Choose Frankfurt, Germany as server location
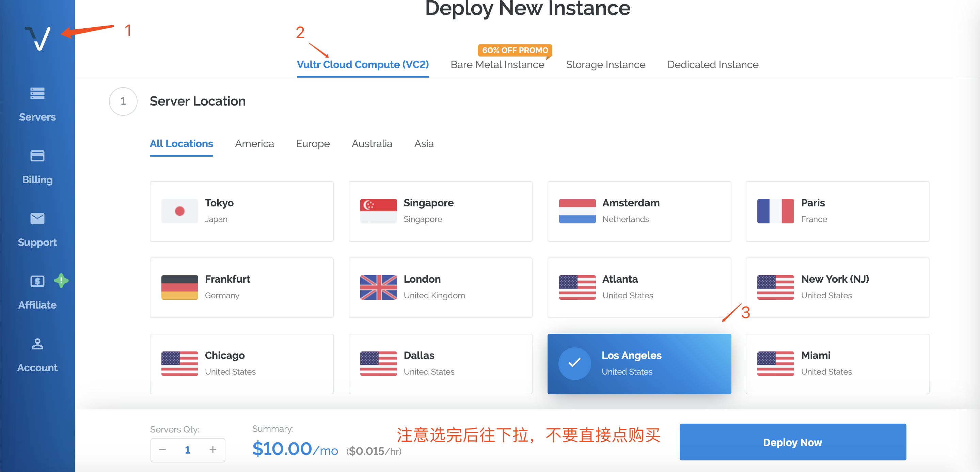This screenshot has height=472, width=980. [x=241, y=287]
